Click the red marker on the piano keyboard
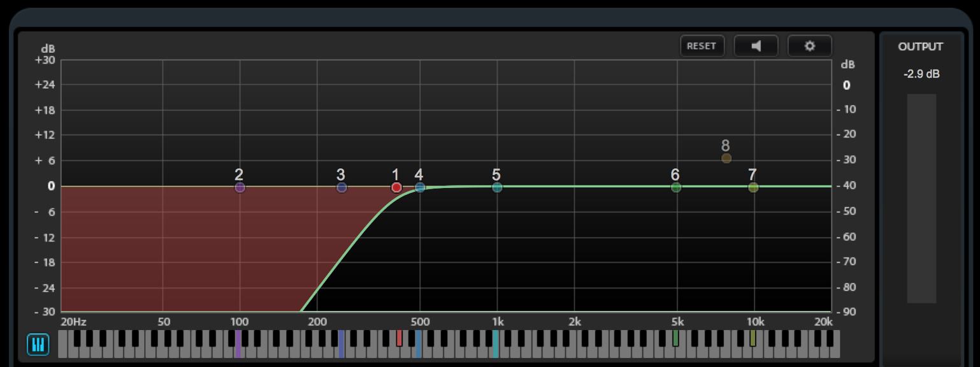980x367 pixels. click(400, 338)
